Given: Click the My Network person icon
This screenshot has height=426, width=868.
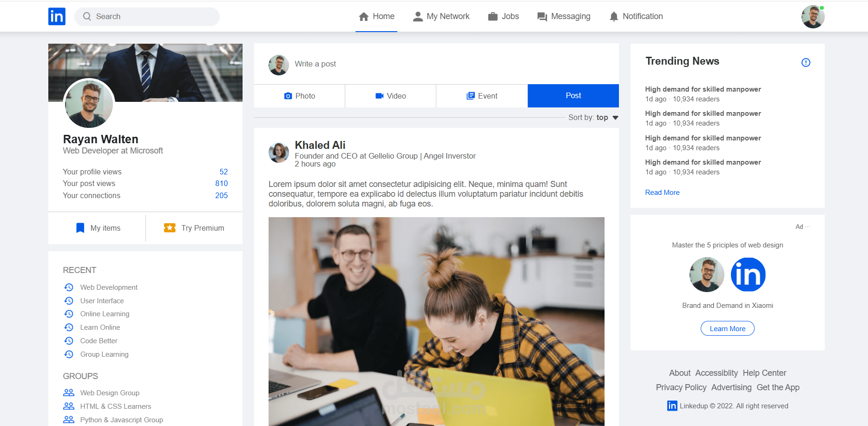Looking at the screenshot, I should (418, 17).
